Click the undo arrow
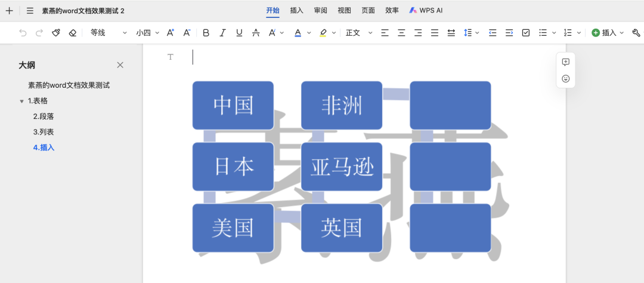The width and height of the screenshot is (644, 283). 23,33
